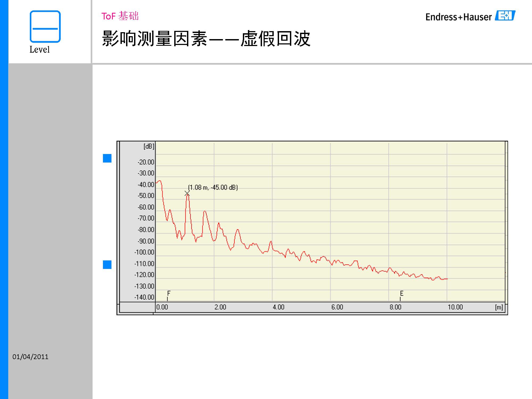Click the E marker on the distance axis
Image resolution: width=532 pixels, height=399 pixels.
(401, 294)
